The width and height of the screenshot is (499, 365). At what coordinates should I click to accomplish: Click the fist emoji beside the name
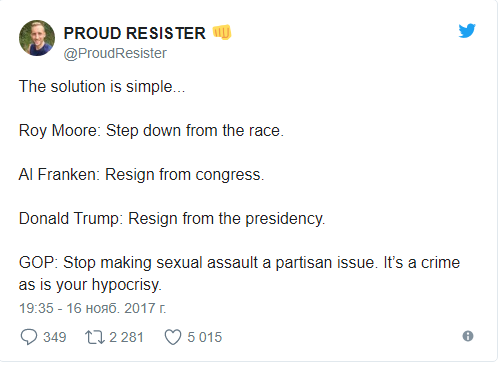(222, 32)
